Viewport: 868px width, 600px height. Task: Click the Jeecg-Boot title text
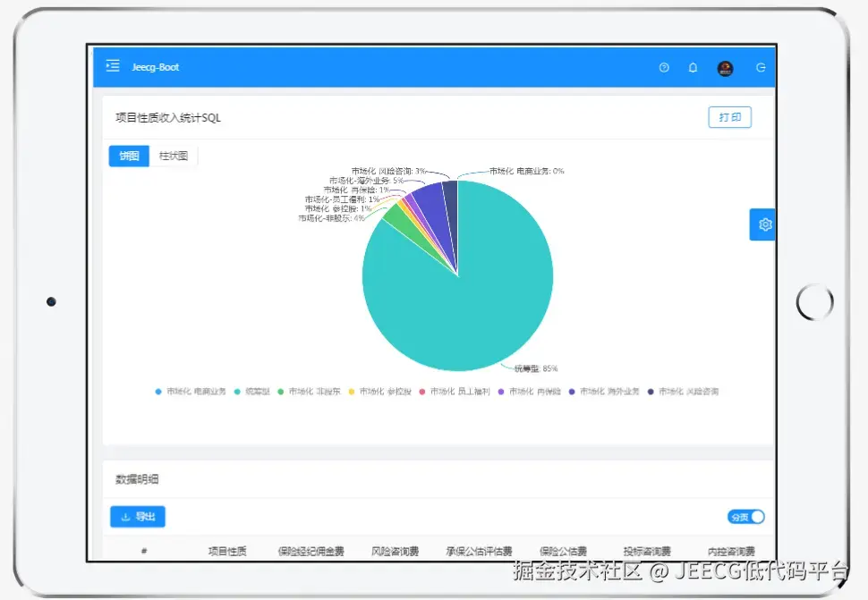(x=156, y=67)
